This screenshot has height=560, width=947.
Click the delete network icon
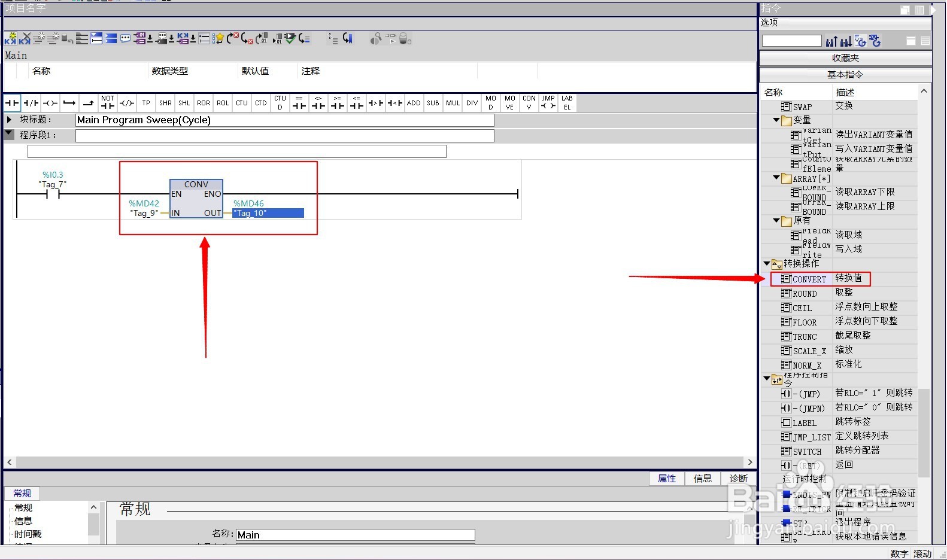[25, 39]
